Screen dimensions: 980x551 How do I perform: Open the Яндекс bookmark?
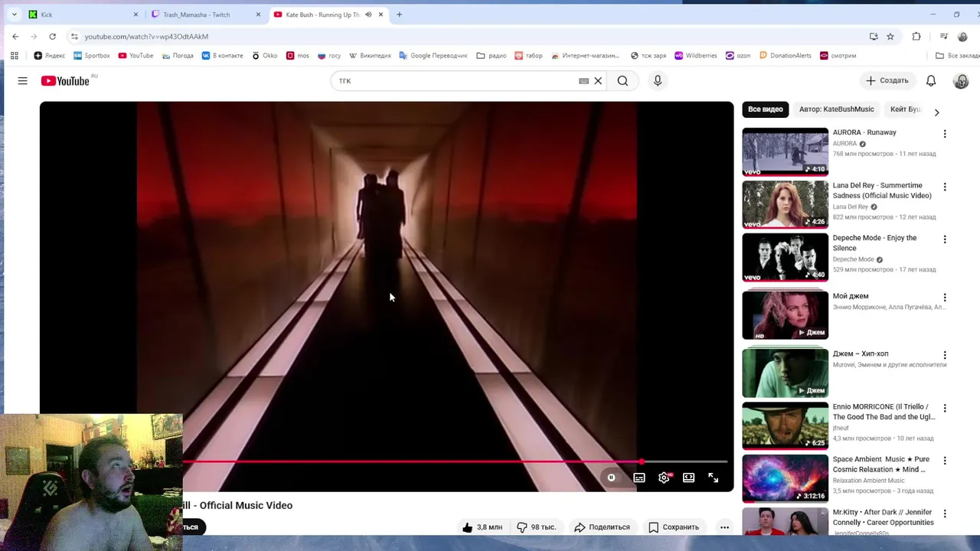pos(50,55)
